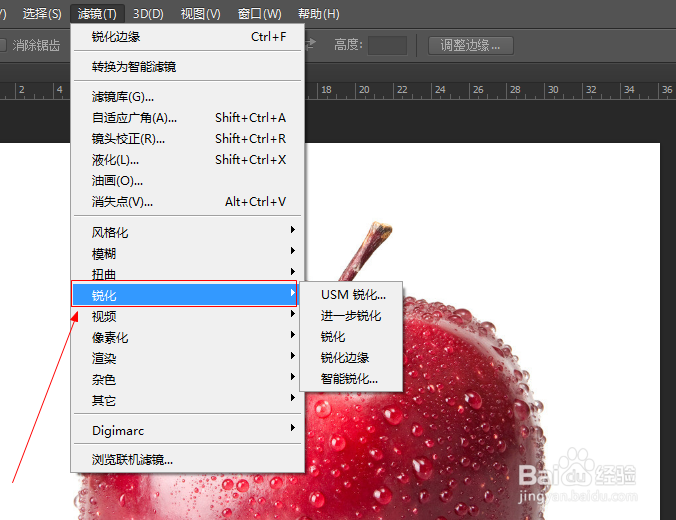Open 消失点(V)... filter
The width and height of the screenshot is (676, 520).
pos(188,202)
